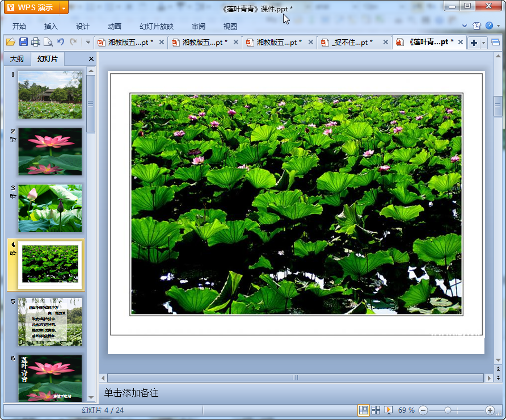Print using the printer icon
Screen dimensions: 506x420
pos(36,42)
